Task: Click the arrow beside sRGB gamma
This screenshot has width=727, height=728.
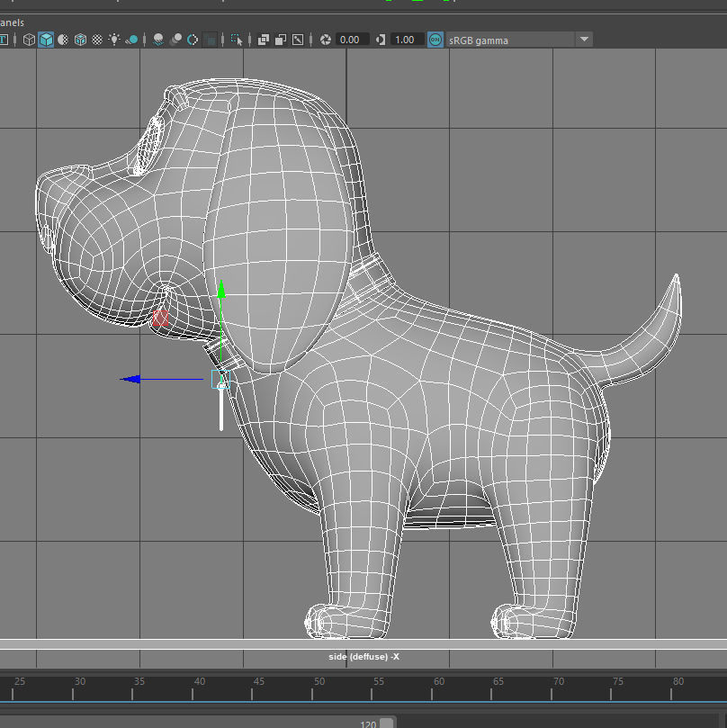Action: 585,40
